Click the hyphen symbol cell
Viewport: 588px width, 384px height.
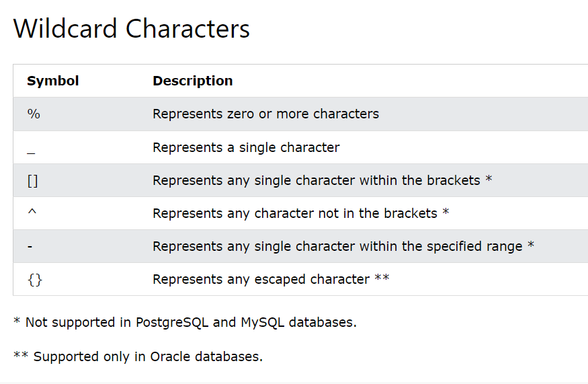click(x=30, y=247)
